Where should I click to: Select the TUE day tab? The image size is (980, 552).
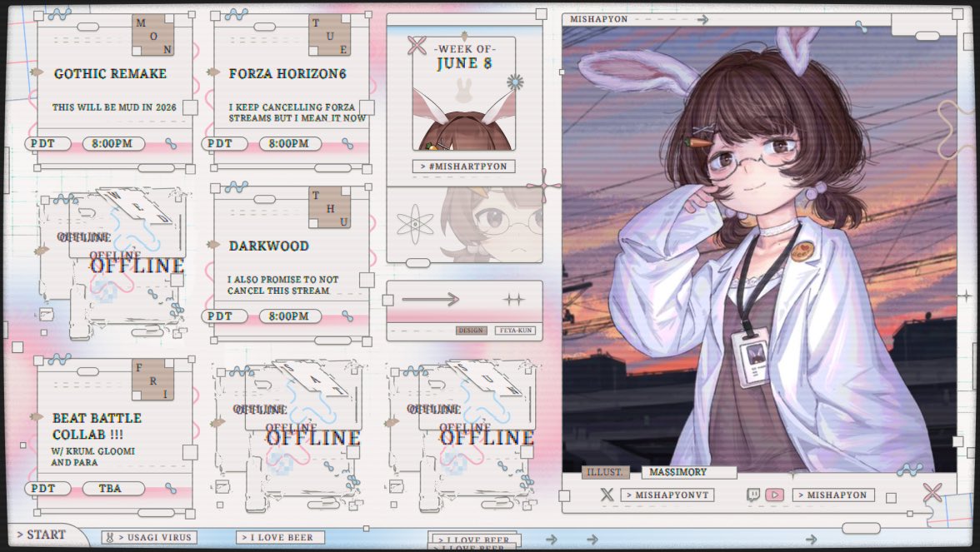tap(330, 36)
